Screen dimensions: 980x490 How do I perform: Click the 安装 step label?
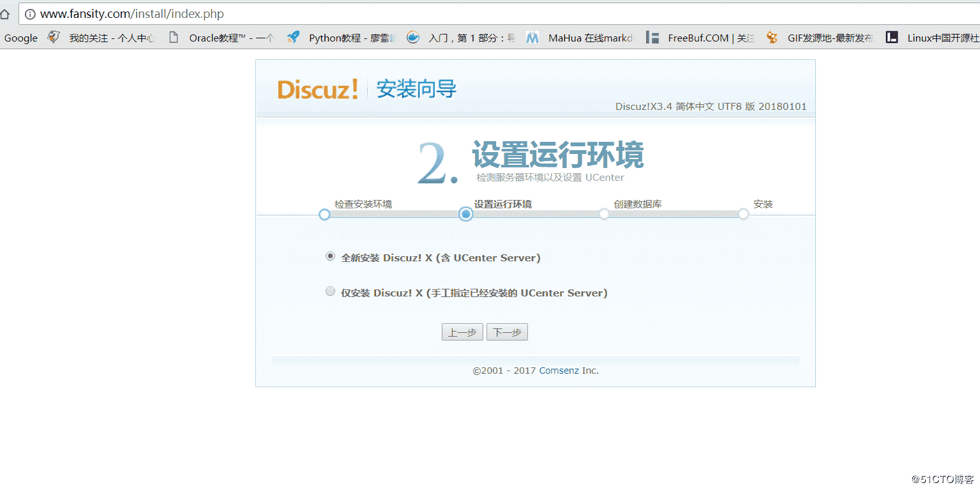pos(763,204)
